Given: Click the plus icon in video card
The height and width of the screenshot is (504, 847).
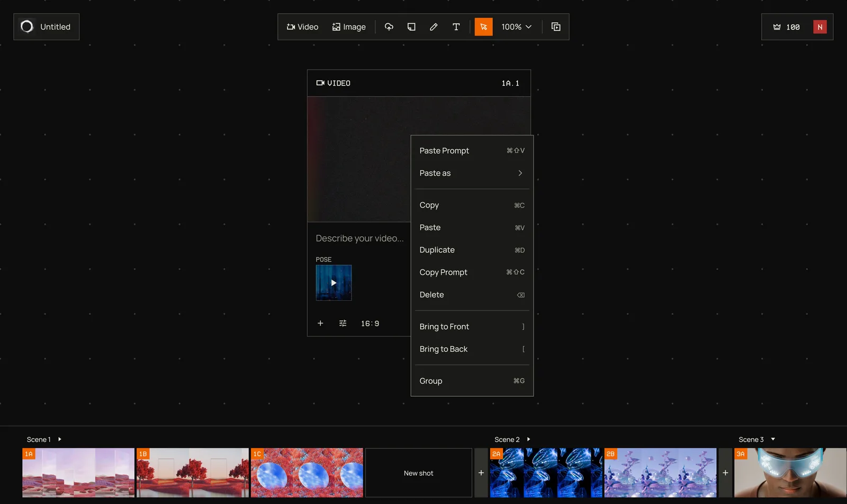Looking at the screenshot, I should point(320,323).
